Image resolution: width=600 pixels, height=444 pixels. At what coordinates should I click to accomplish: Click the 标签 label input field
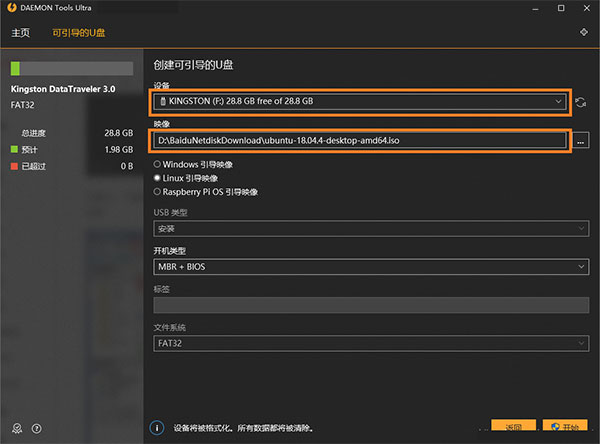pyautogui.click(x=368, y=306)
